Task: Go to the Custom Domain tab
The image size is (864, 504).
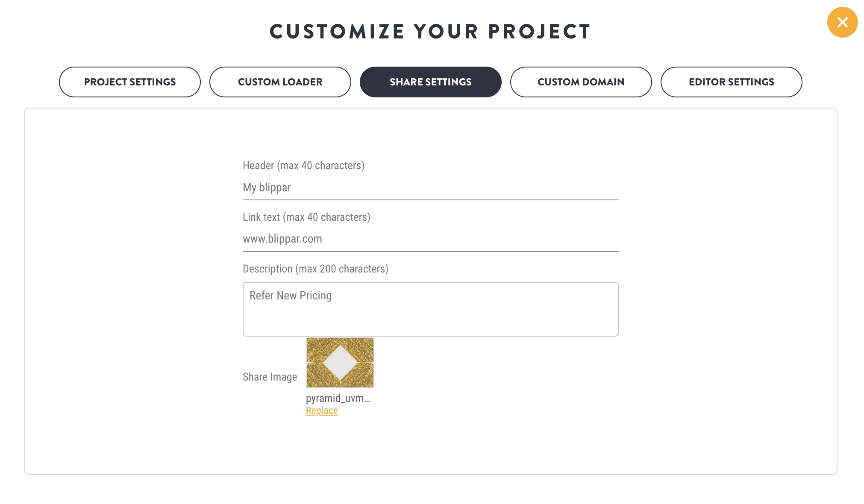Action: [x=581, y=82]
